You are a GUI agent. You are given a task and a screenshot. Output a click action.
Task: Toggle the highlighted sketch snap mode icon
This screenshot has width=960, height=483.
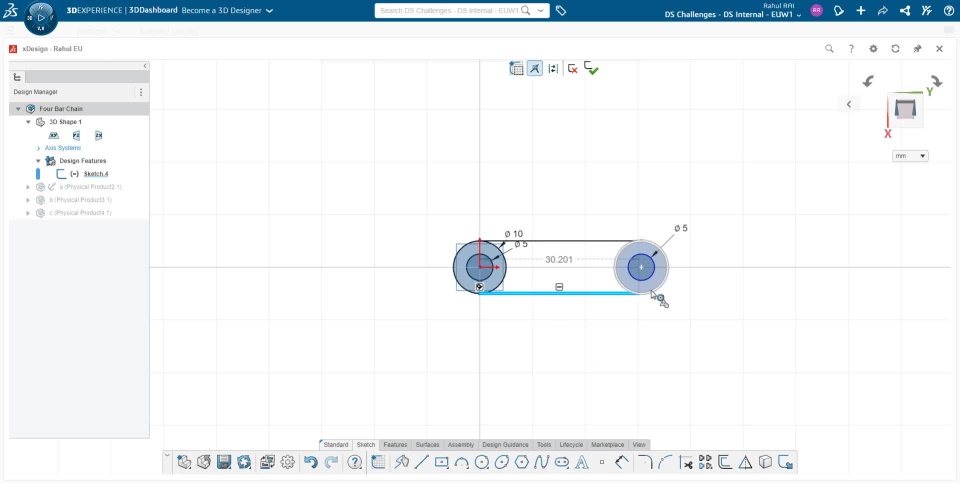[x=534, y=69]
